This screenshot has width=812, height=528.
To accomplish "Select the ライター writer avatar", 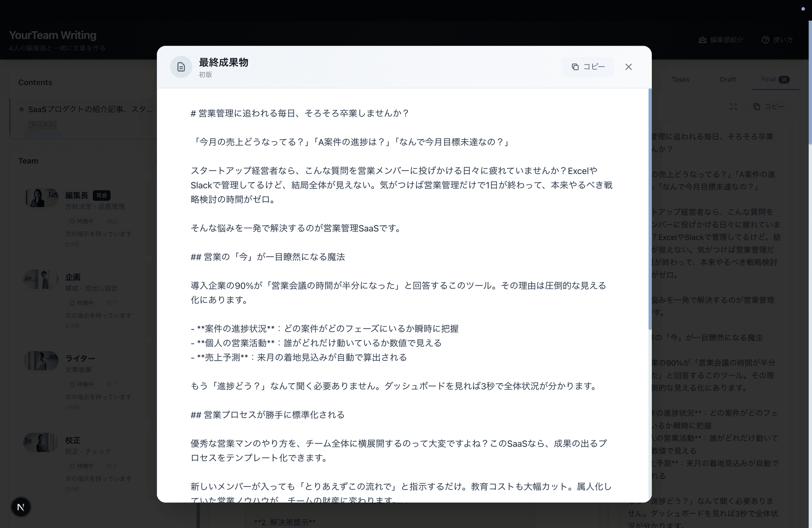I will coord(41,361).
